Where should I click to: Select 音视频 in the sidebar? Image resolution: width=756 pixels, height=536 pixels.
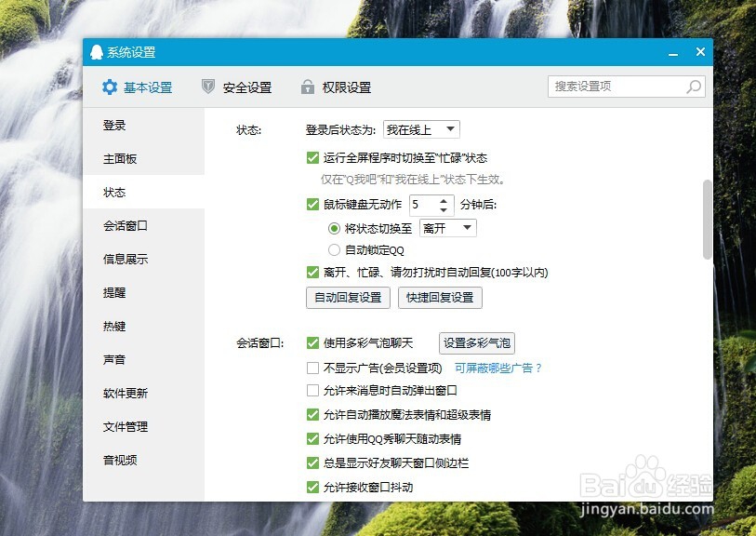(x=118, y=461)
